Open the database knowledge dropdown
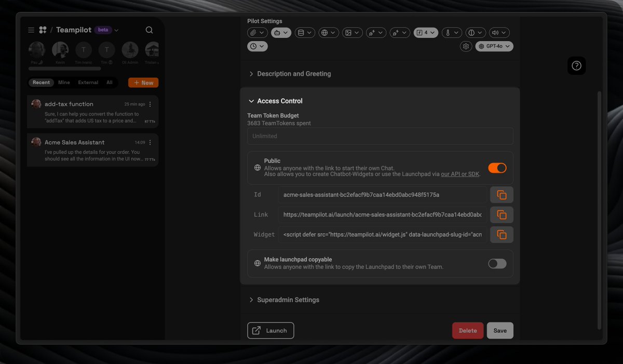 point(305,32)
